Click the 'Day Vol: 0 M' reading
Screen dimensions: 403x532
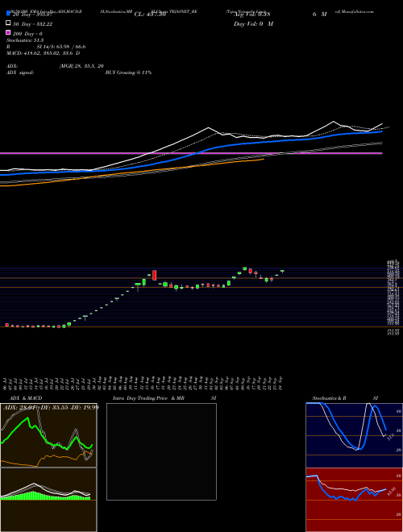[x=253, y=24]
